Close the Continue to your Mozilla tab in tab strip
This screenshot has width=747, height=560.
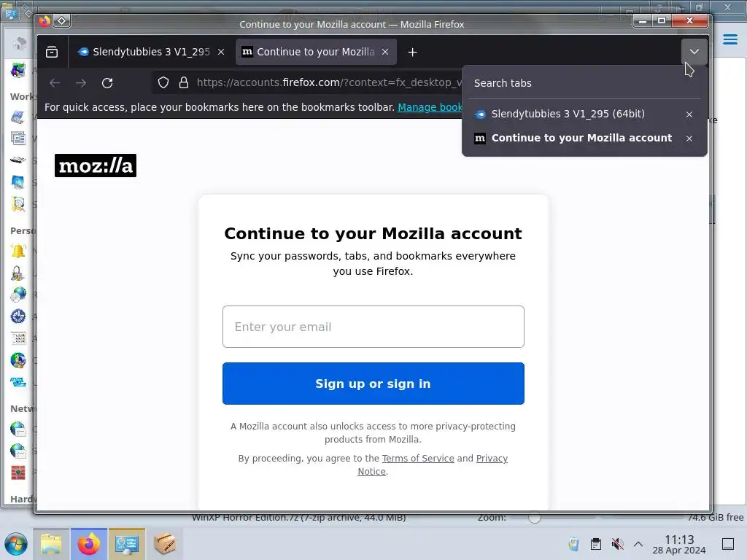385,52
